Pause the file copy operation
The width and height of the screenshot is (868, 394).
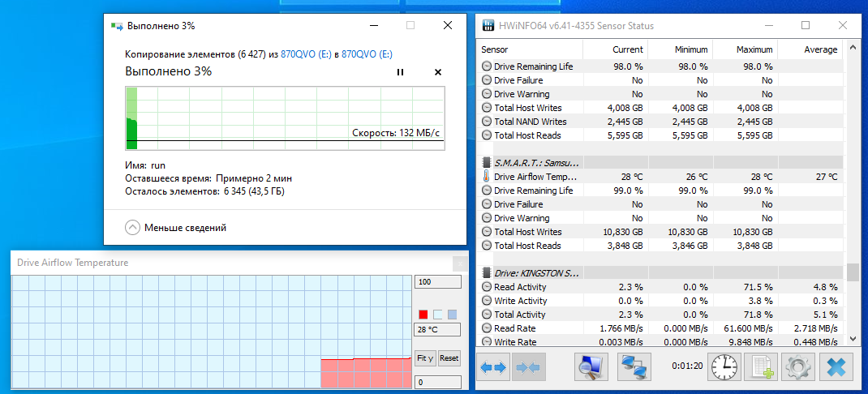coord(400,72)
